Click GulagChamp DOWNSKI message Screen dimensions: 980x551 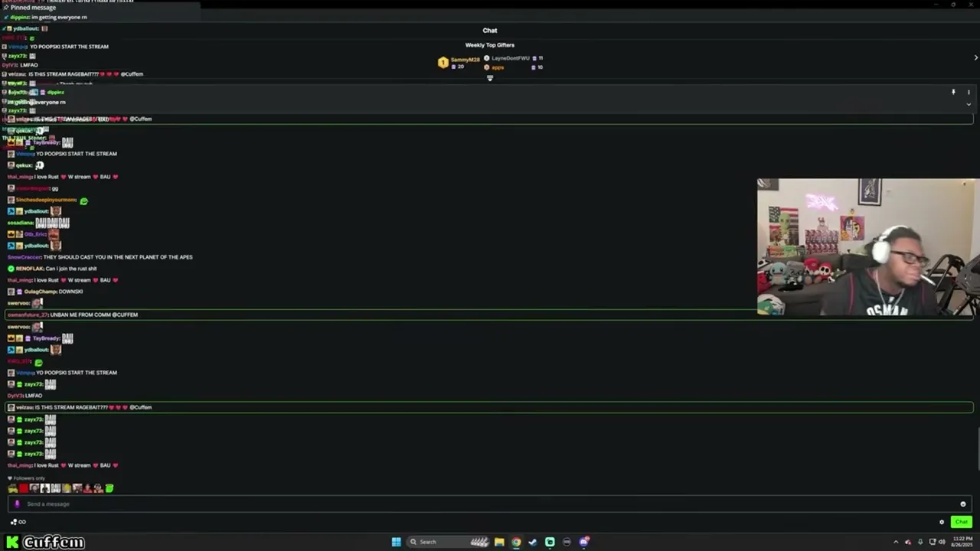45,292
